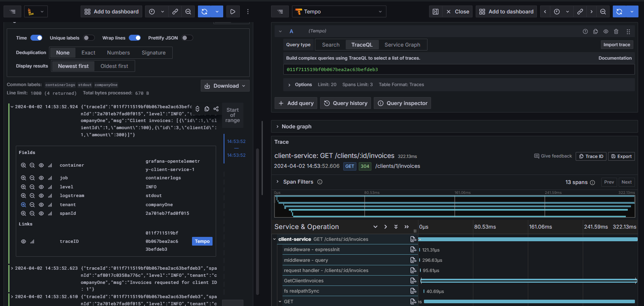Screen dimensions: 644x306
Task: Open Tempo datasource picker
Action: (x=339, y=11)
